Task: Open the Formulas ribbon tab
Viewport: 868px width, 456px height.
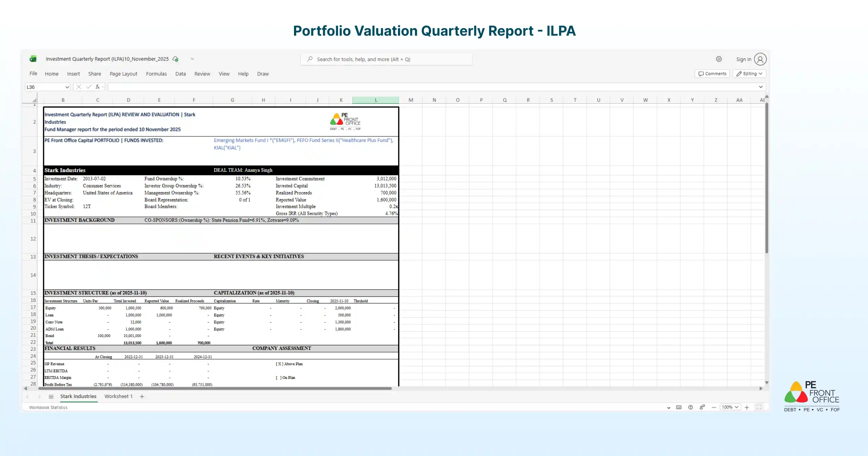Action: (156, 74)
